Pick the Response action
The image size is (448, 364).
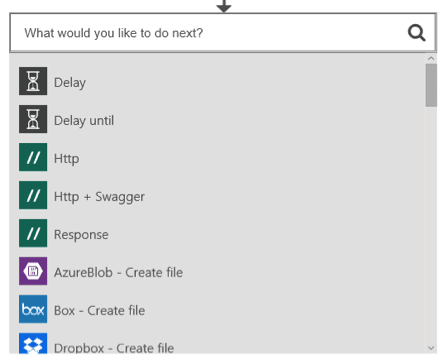(x=81, y=235)
